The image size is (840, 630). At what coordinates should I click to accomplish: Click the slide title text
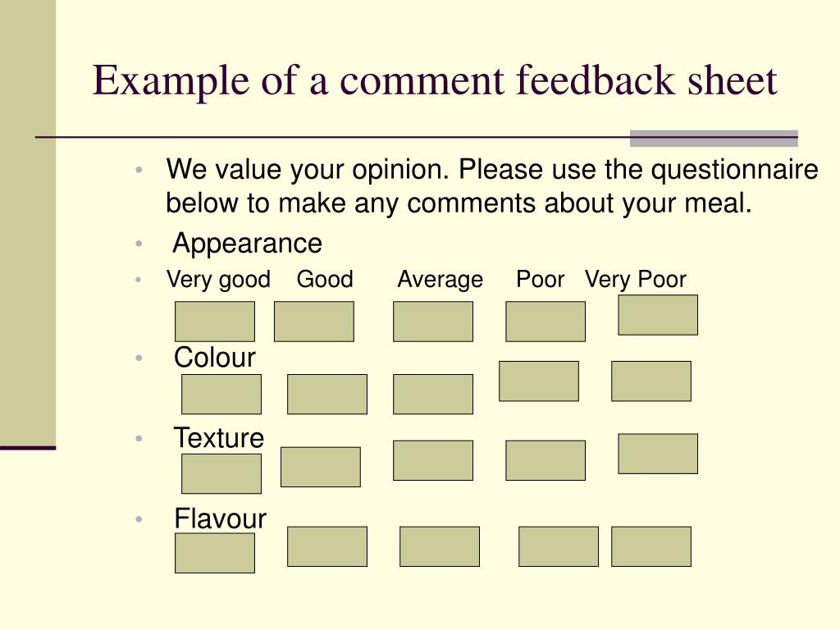[435, 80]
